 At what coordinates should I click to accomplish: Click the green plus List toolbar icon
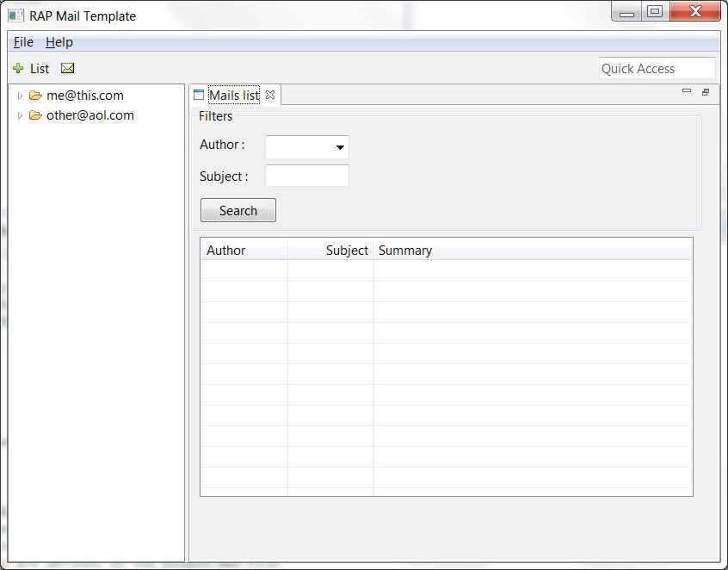[18, 69]
